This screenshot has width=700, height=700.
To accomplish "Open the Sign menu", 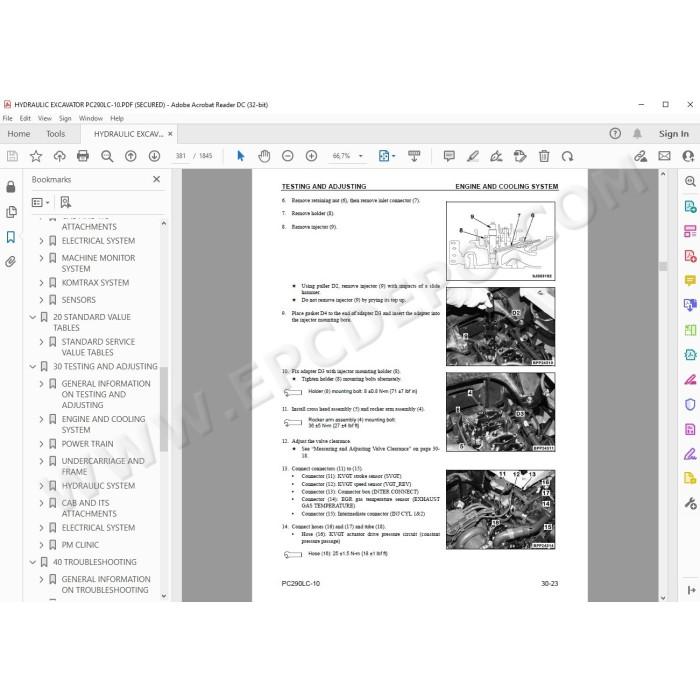I will point(65,118).
